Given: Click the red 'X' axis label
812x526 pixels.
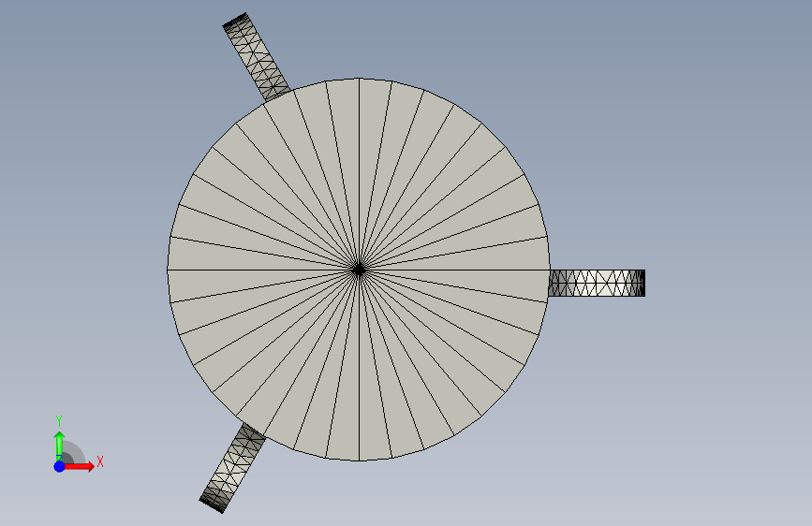Looking at the screenshot, I should tap(100, 461).
